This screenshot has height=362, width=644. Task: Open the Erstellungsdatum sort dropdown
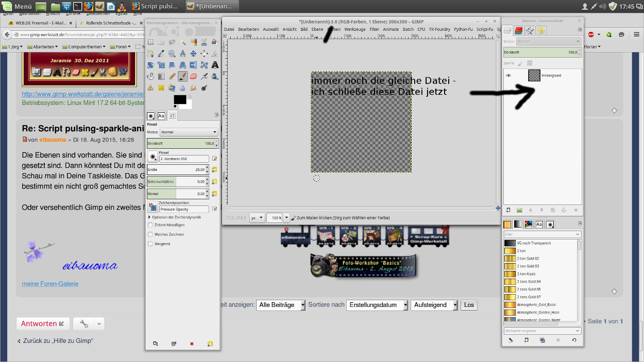coord(377,305)
